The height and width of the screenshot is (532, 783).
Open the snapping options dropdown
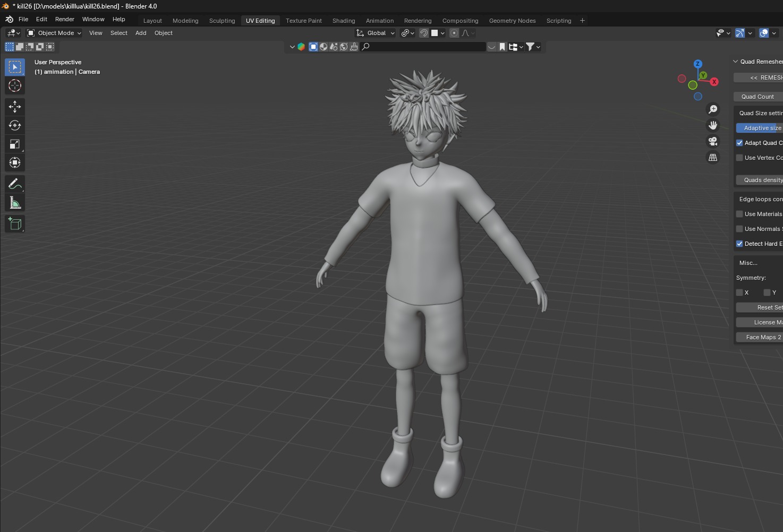pyautogui.click(x=438, y=33)
